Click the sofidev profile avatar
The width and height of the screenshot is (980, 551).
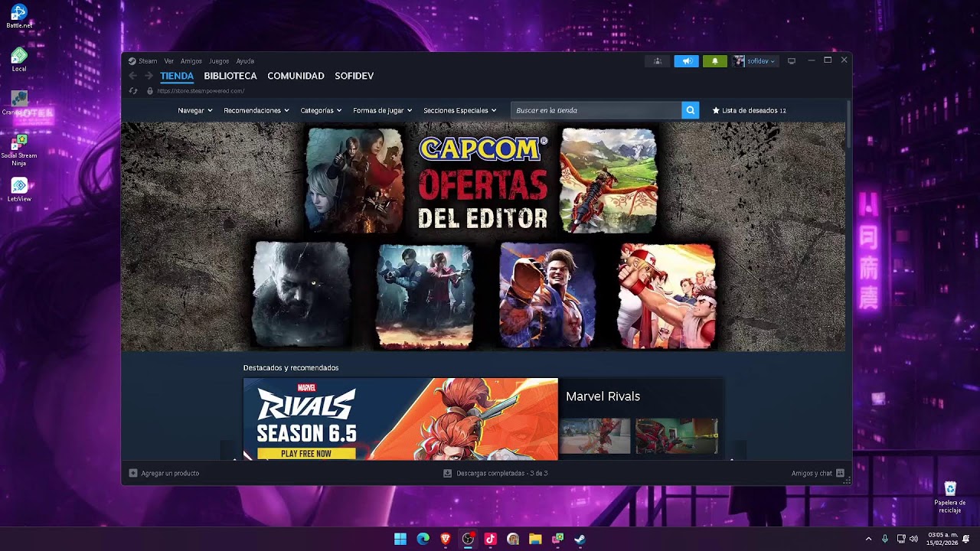click(x=739, y=61)
